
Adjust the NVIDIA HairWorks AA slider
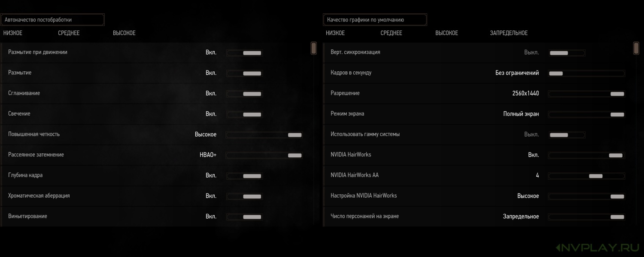click(x=586, y=176)
